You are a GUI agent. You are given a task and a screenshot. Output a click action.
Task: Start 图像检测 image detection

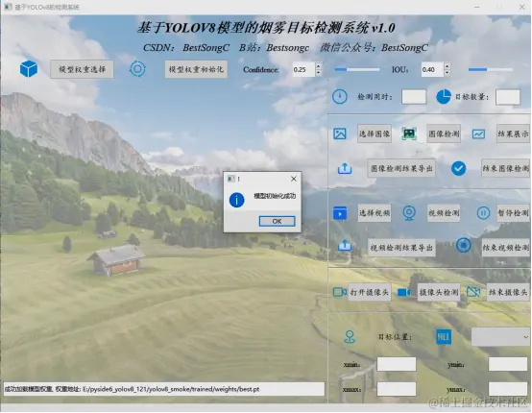(444, 134)
